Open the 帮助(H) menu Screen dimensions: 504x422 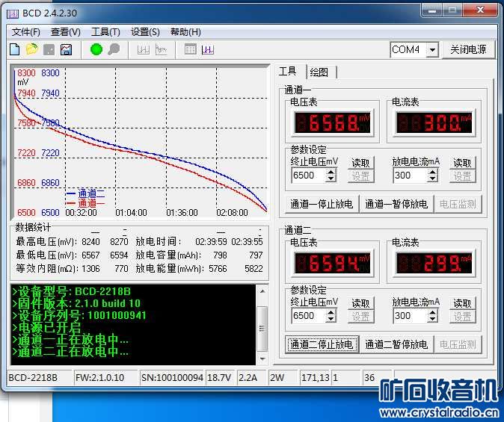click(185, 32)
